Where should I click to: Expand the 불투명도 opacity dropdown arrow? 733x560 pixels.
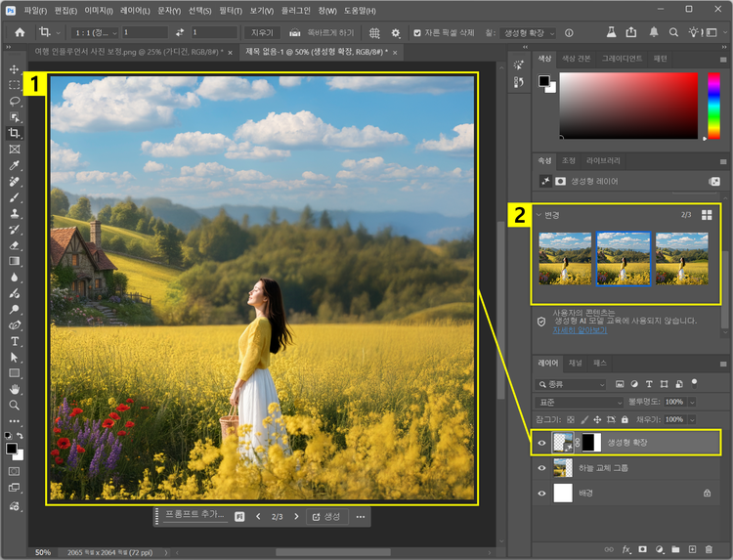(x=692, y=402)
